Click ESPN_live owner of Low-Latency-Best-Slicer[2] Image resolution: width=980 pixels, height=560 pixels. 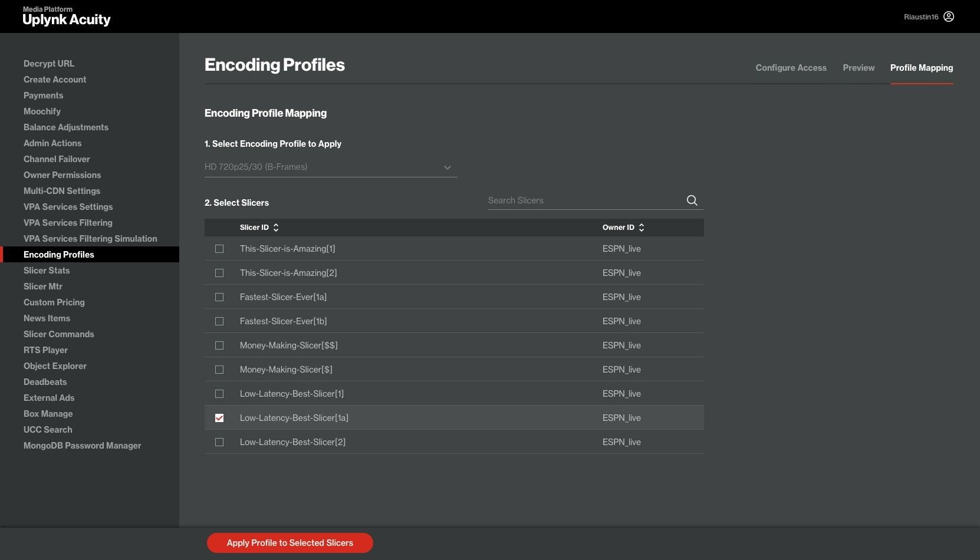[x=621, y=442]
